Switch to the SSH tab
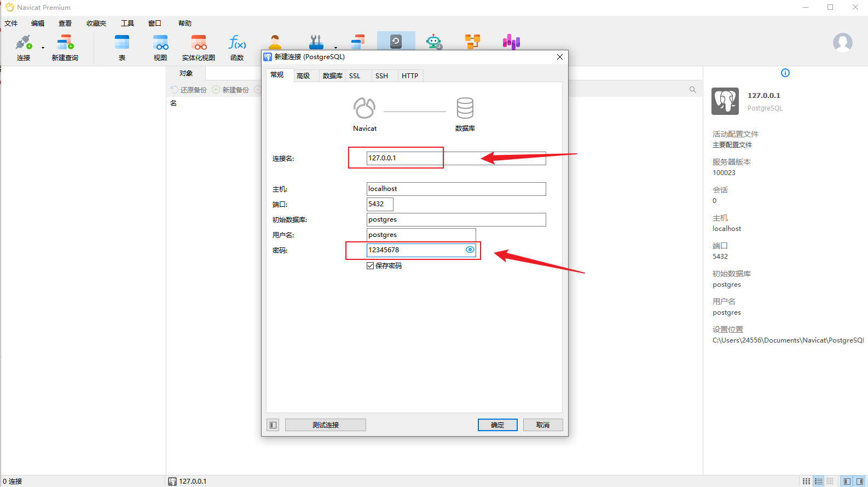 [x=381, y=76]
